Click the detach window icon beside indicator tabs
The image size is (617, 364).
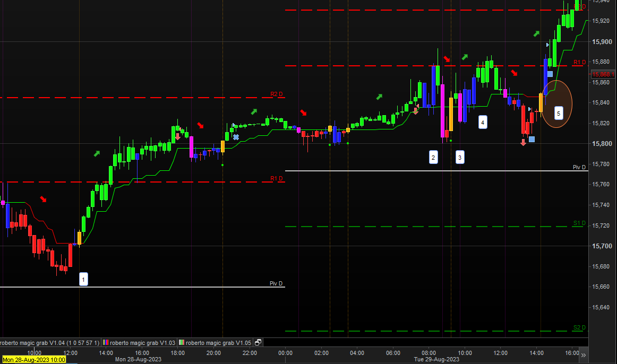pos(258,342)
